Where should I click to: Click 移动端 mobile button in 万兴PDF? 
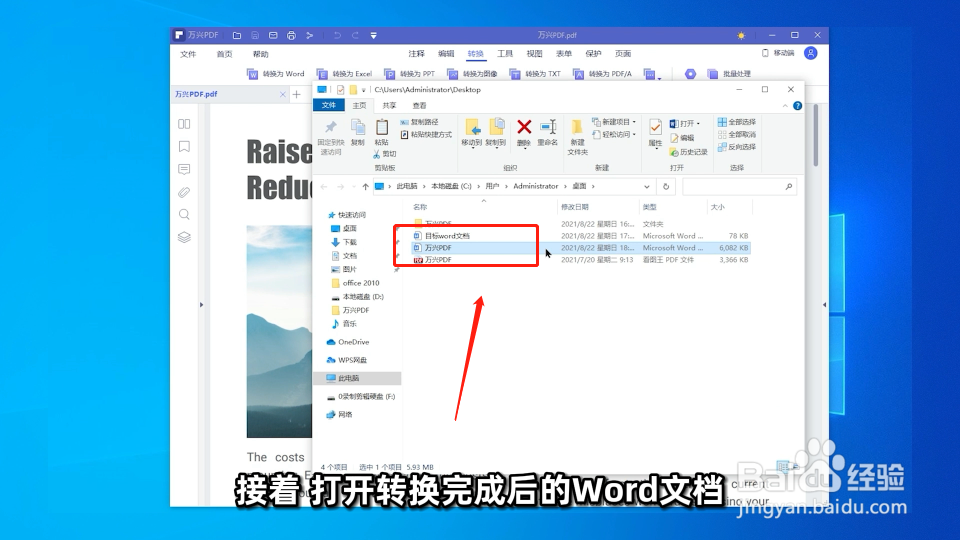click(x=778, y=53)
